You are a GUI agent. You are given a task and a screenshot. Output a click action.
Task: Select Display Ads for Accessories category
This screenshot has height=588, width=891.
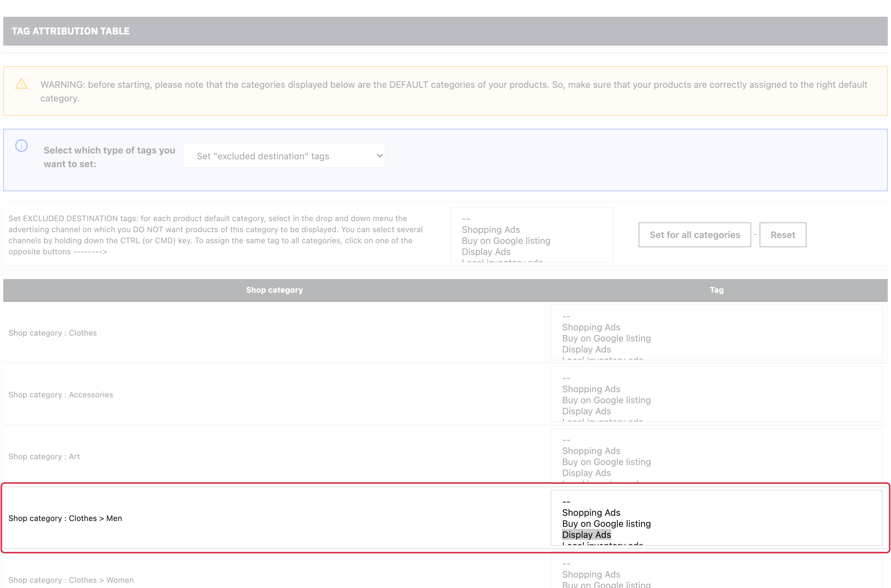click(x=586, y=411)
